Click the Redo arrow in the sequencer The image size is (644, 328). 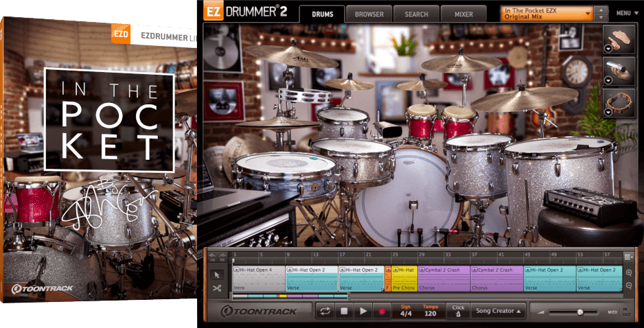pos(222,257)
